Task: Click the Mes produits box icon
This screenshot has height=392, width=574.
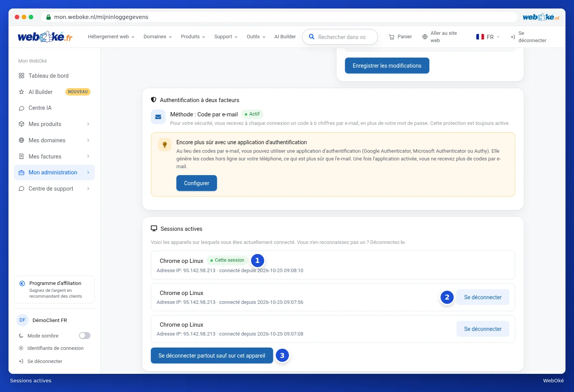Action: [22, 124]
